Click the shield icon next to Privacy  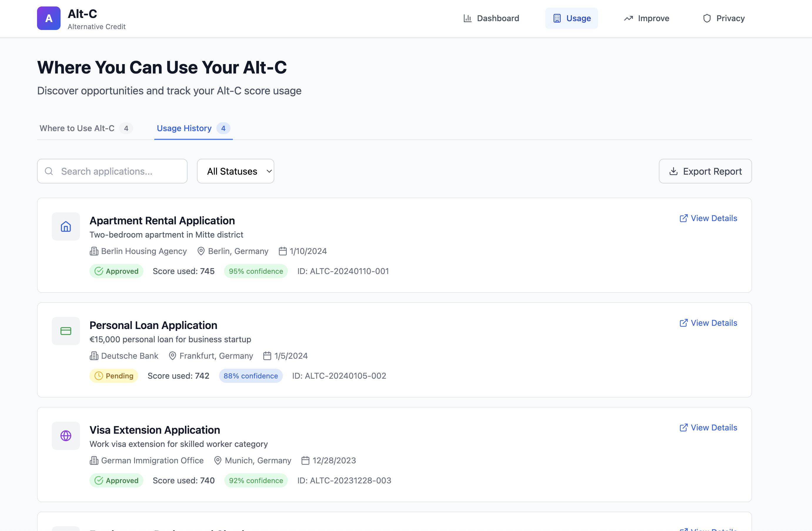pos(706,19)
